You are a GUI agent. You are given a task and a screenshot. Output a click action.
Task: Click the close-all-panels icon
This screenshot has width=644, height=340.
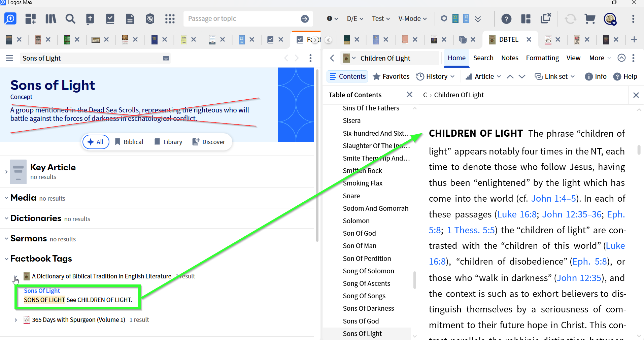pyautogui.click(x=546, y=18)
